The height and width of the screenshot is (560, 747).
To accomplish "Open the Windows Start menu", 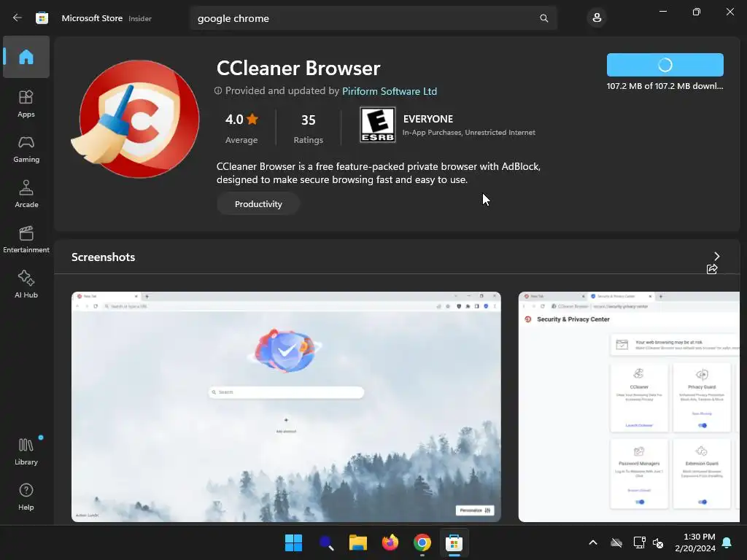I will pyautogui.click(x=293, y=542).
